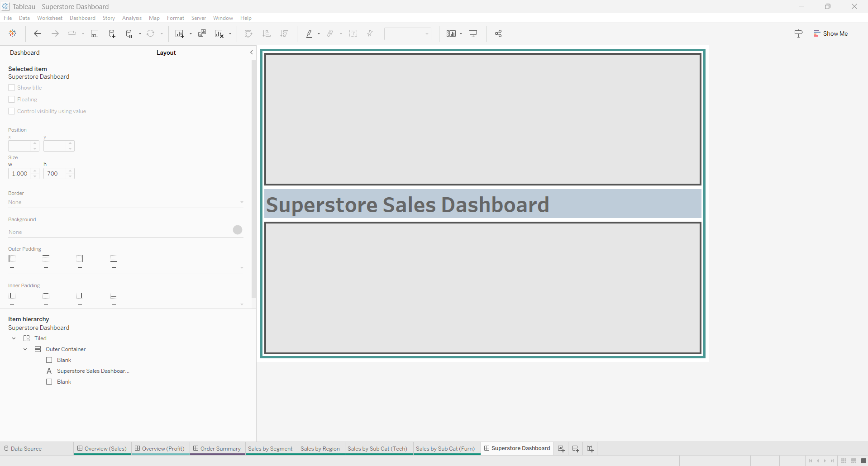Image resolution: width=868 pixels, height=466 pixels.
Task: Switch to the Dashboard pane tab
Action: (75, 52)
